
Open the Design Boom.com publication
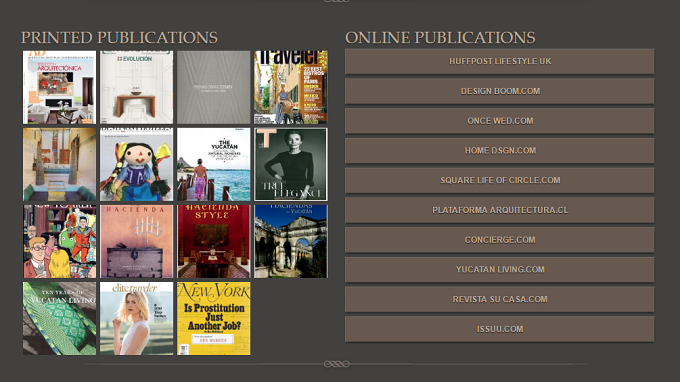[x=500, y=91]
